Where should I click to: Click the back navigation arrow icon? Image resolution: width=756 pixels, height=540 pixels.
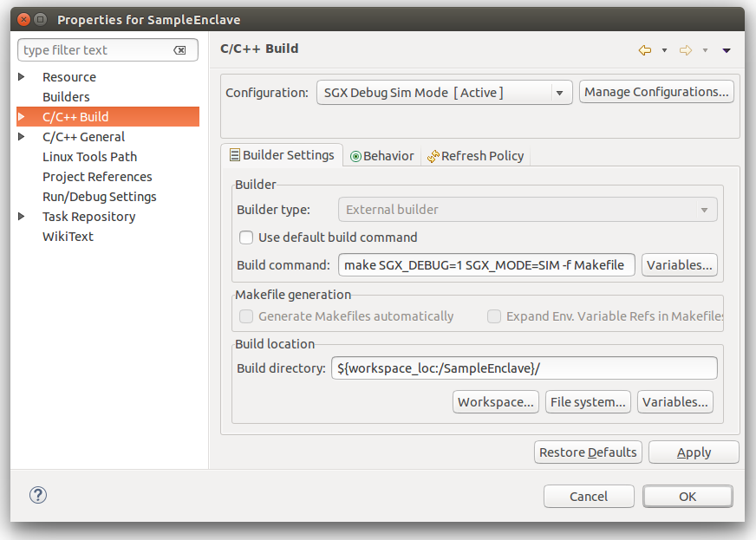coord(644,50)
